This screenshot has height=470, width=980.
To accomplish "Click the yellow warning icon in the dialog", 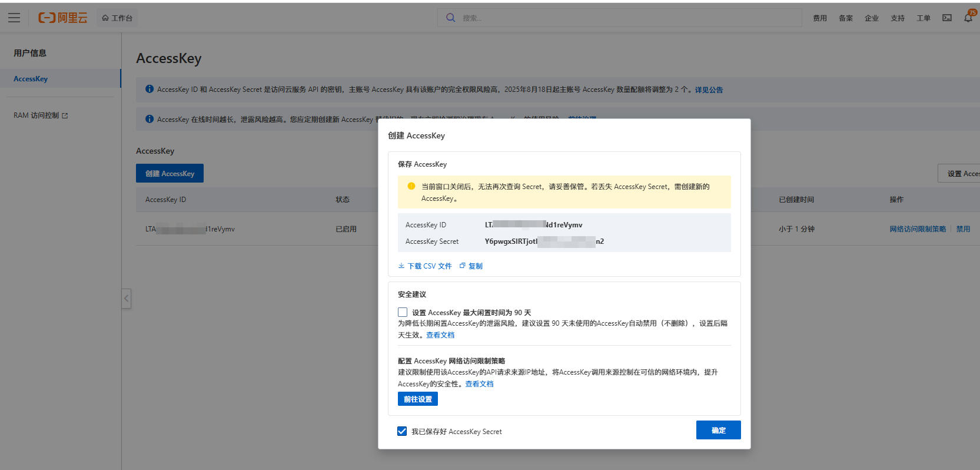I will click(411, 186).
